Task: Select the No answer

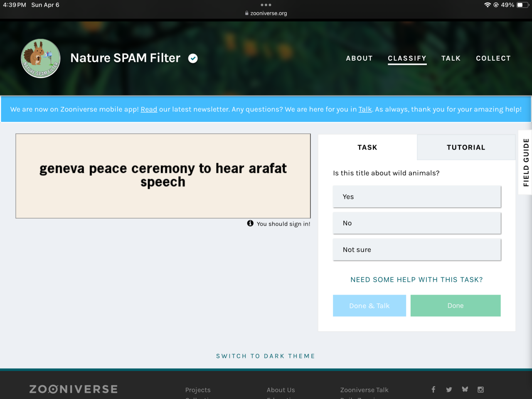Action: click(417, 223)
